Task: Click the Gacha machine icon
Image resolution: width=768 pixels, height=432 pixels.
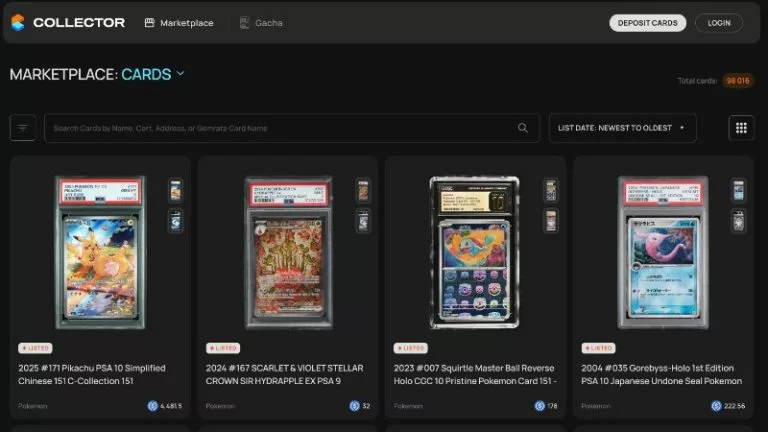Action: [244, 23]
